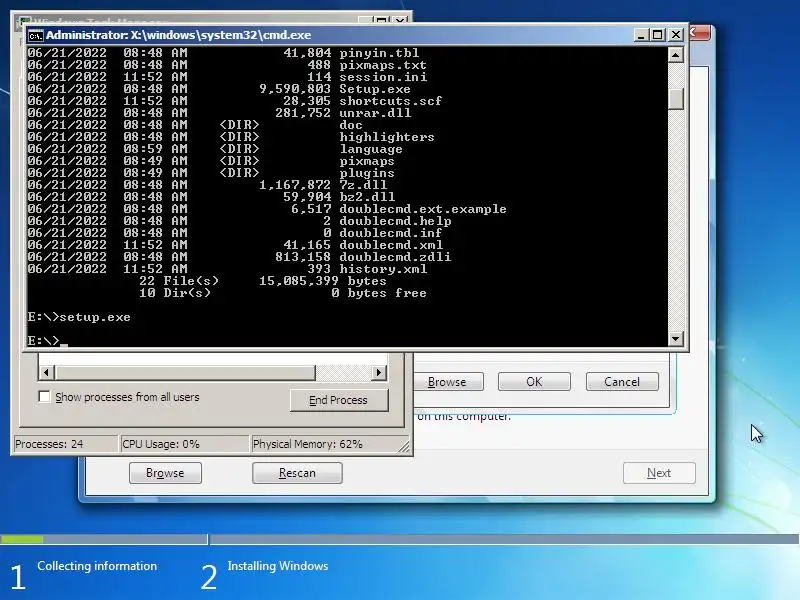Click Browse in Windows Setup

click(165, 473)
